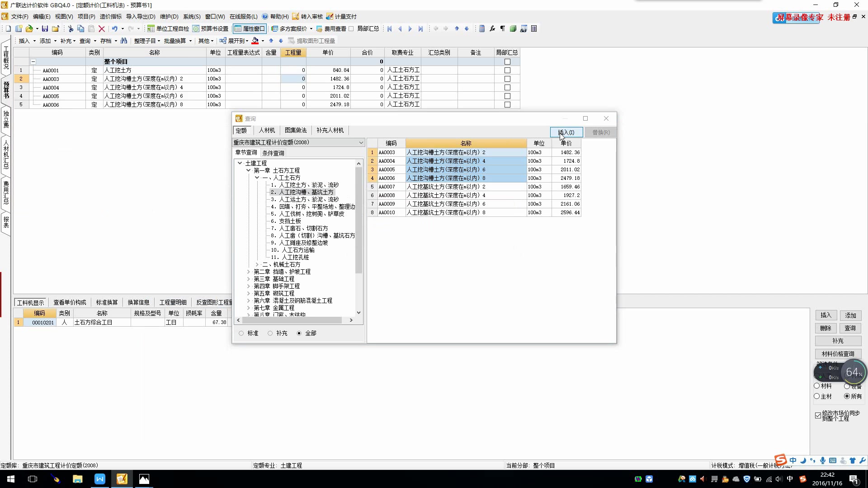Select the 补充 radio button in query dialog
868x488 pixels.
tap(270, 333)
